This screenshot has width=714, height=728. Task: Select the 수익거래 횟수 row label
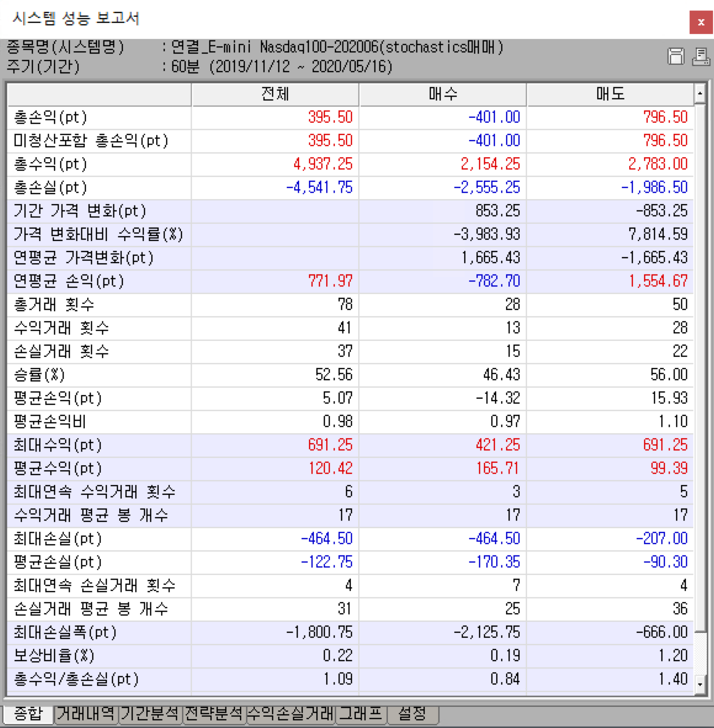pyautogui.click(x=61, y=328)
